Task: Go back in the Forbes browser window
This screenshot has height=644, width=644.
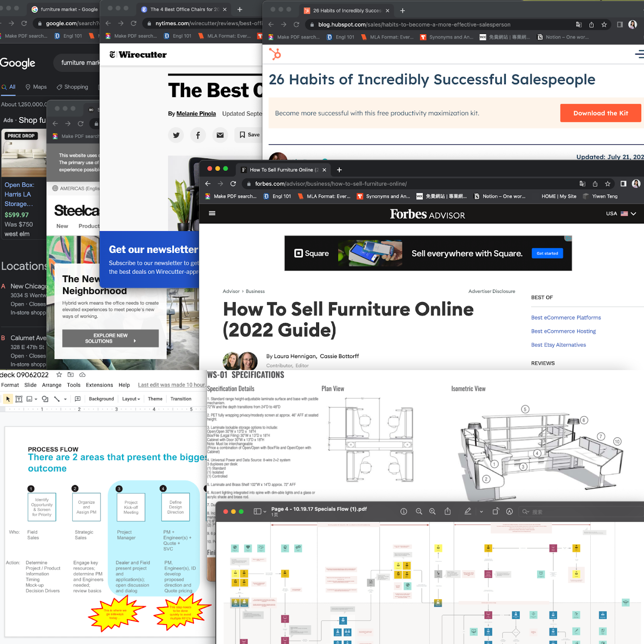Action: tap(208, 184)
